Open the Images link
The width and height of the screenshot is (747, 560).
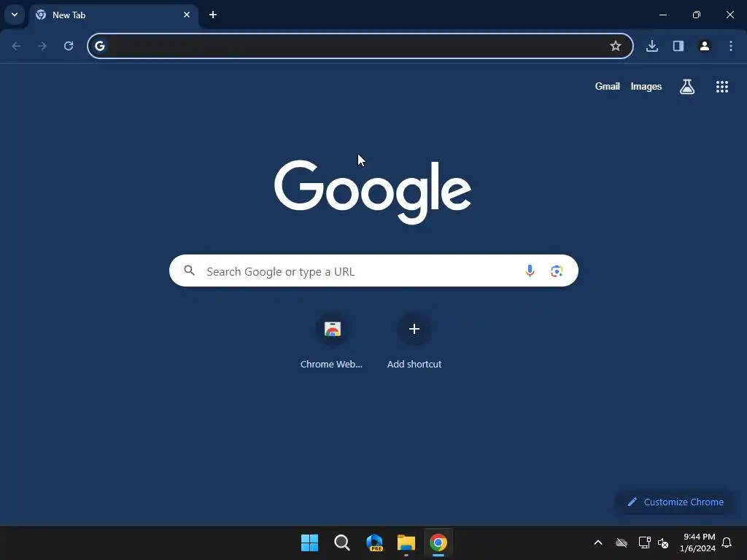646,86
